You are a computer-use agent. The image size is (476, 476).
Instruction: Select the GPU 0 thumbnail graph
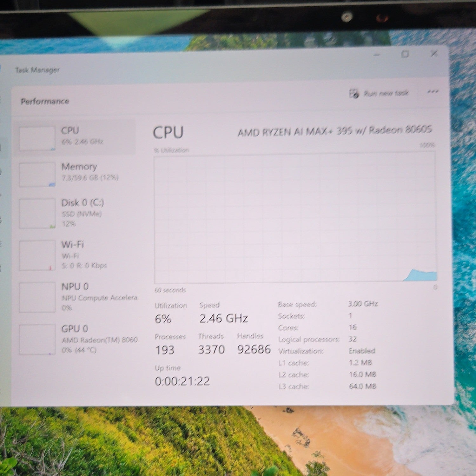pos(37,339)
